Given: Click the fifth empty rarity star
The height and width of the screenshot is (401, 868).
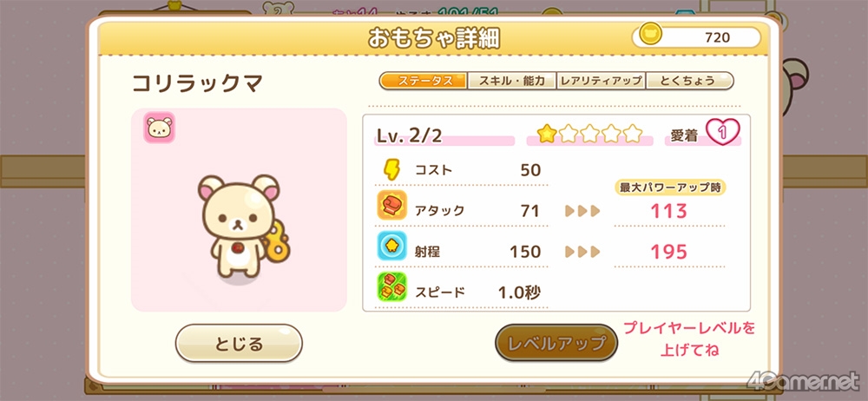Looking at the screenshot, I should [633, 134].
